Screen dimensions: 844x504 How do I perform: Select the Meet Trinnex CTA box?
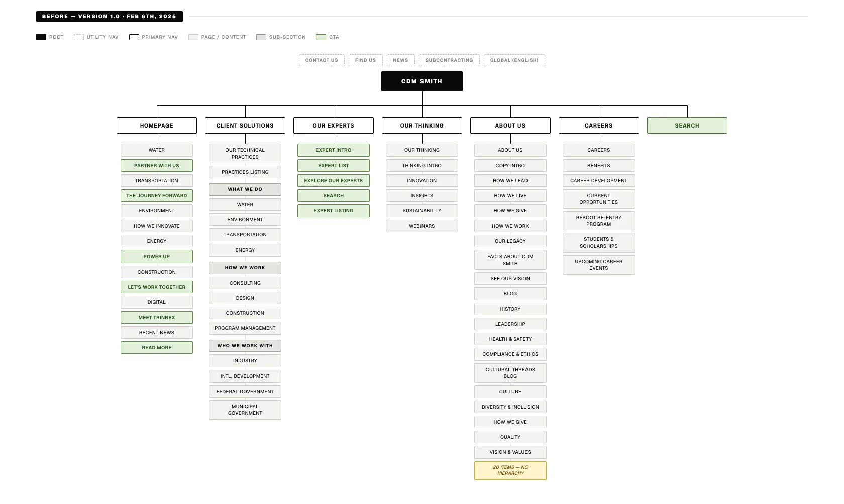pyautogui.click(x=157, y=318)
